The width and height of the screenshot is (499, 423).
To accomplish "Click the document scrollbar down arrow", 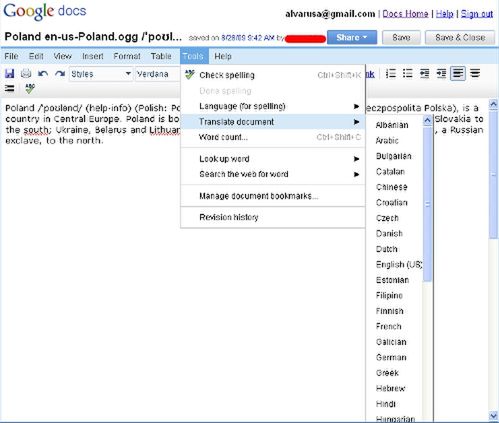I will tap(493, 415).
